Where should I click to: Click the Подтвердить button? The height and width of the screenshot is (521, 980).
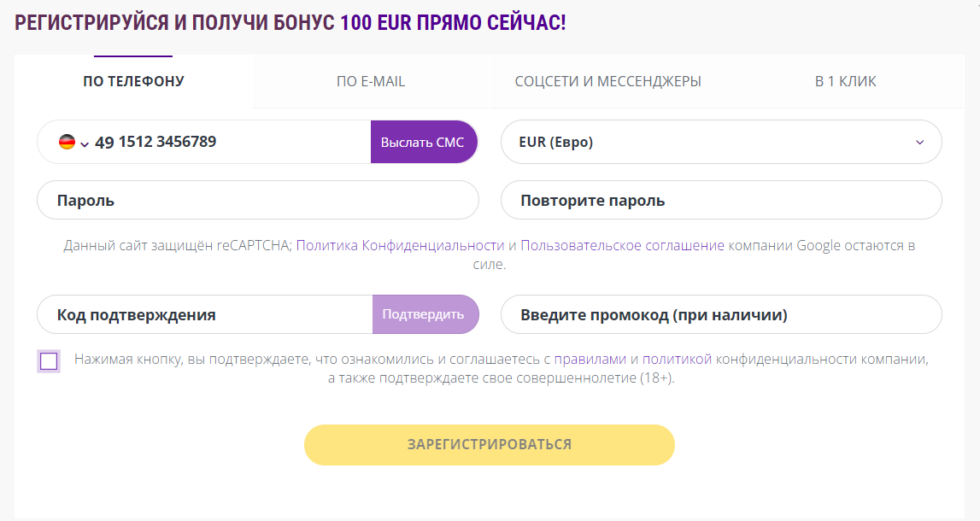425,314
